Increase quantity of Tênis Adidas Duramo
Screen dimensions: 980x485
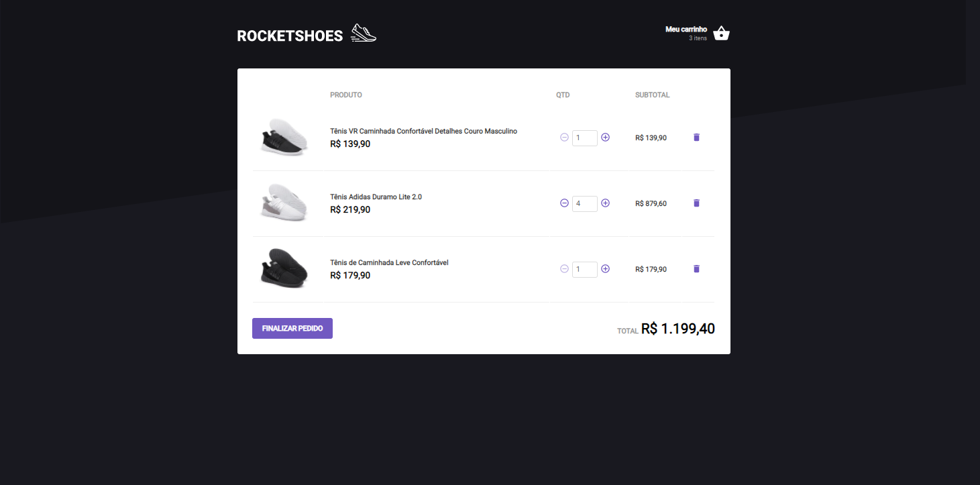pyautogui.click(x=605, y=203)
